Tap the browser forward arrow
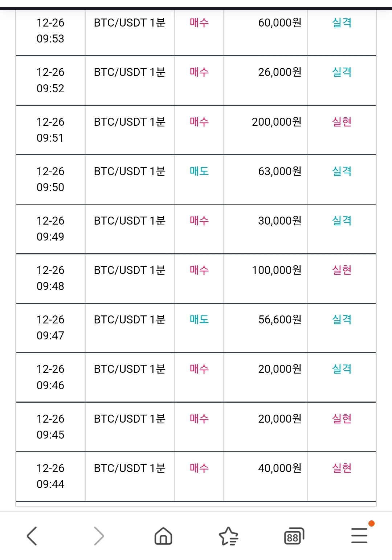 click(99, 536)
